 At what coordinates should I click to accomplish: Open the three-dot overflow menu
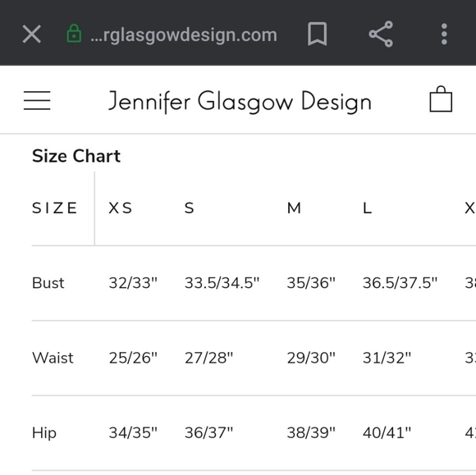coord(444,34)
